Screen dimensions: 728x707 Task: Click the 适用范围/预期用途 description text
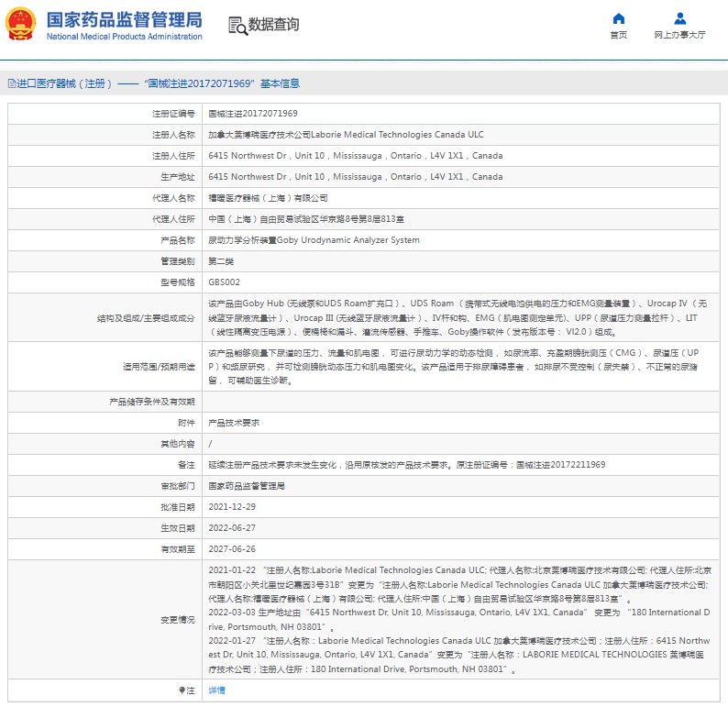click(x=454, y=367)
